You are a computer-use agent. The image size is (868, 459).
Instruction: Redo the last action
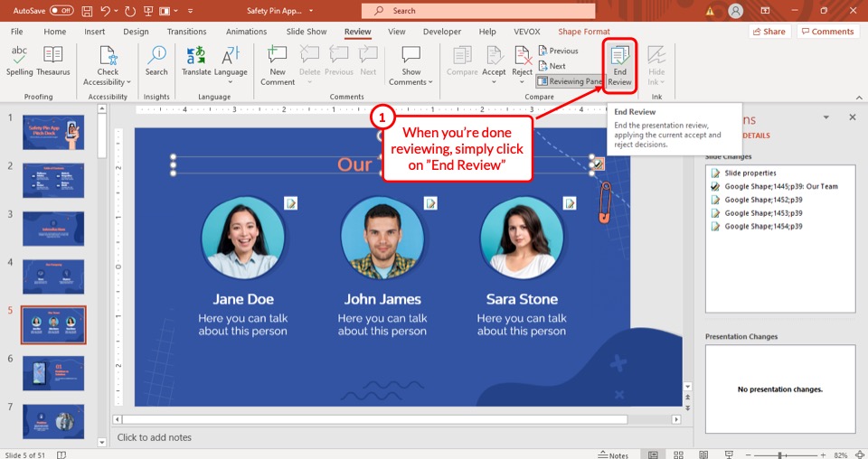130,11
